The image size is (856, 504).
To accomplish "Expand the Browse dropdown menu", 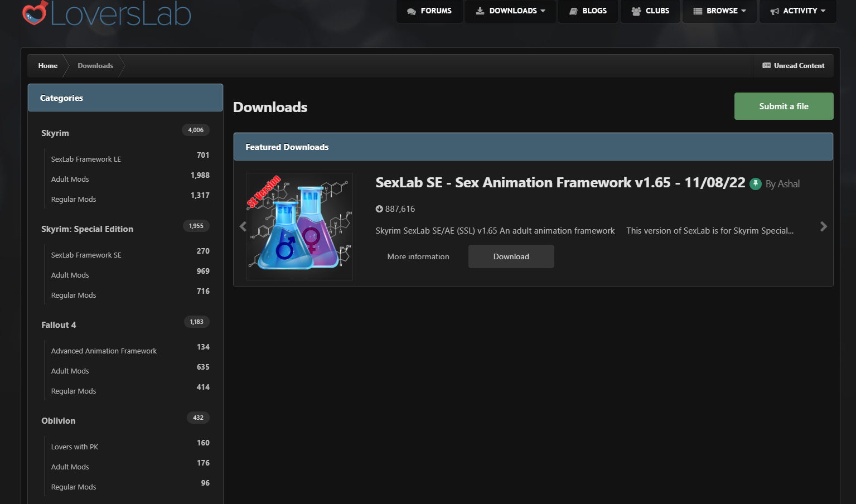I will tap(719, 11).
